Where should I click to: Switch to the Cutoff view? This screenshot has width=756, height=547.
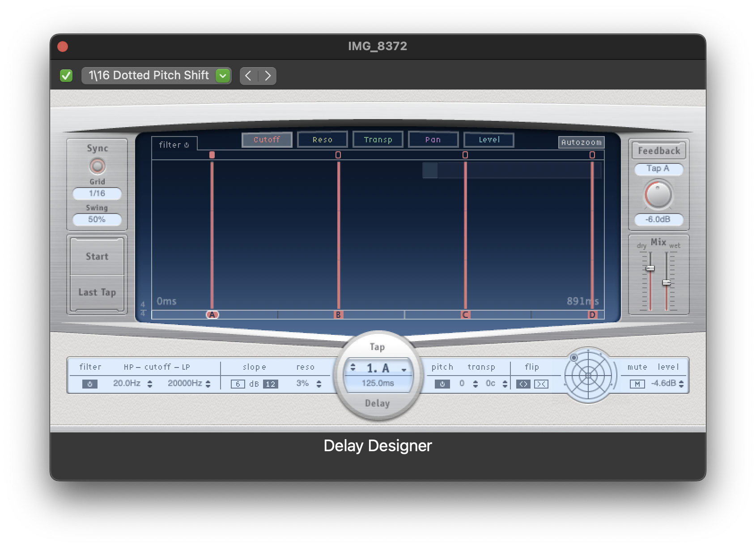click(x=267, y=140)
